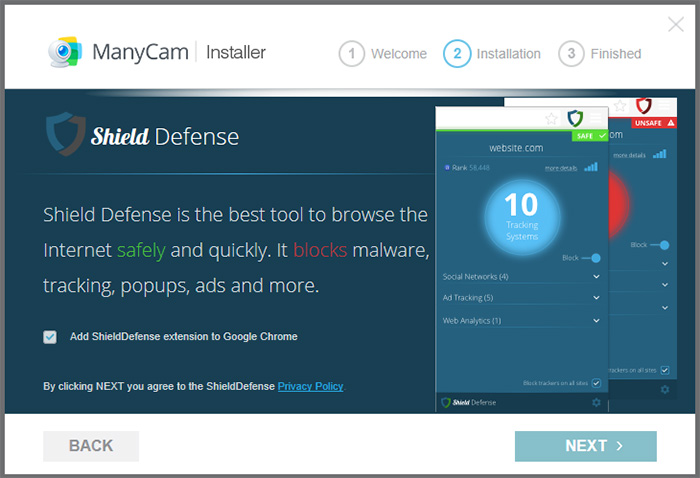Click the green SAFE badge
700x478 pixels.
[x=590, y=136]
